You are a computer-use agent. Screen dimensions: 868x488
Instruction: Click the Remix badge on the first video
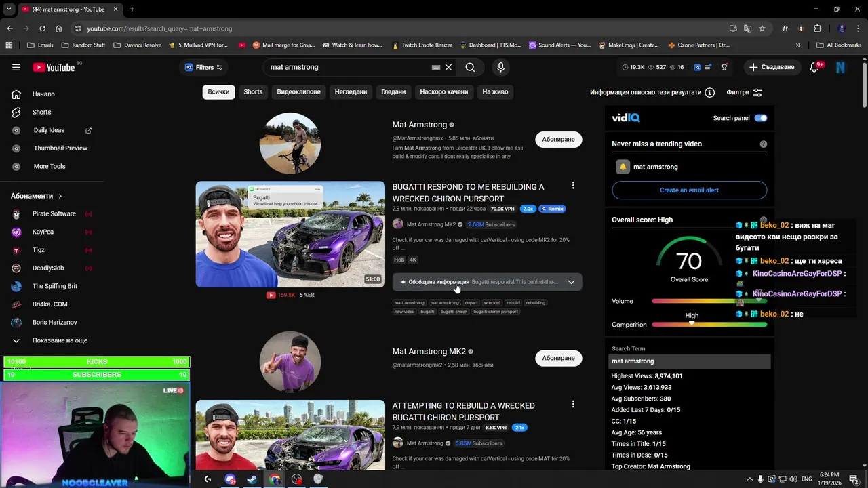click(x=553, y=209)
